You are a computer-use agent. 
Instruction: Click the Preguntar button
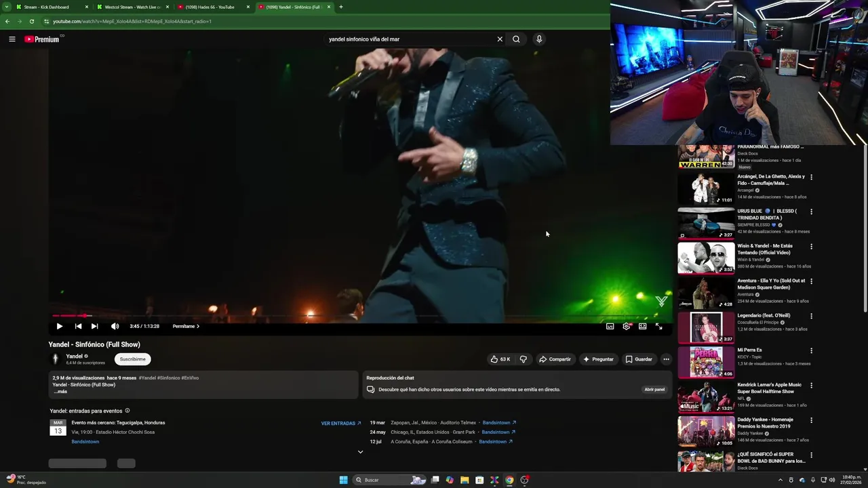(597, 359)
